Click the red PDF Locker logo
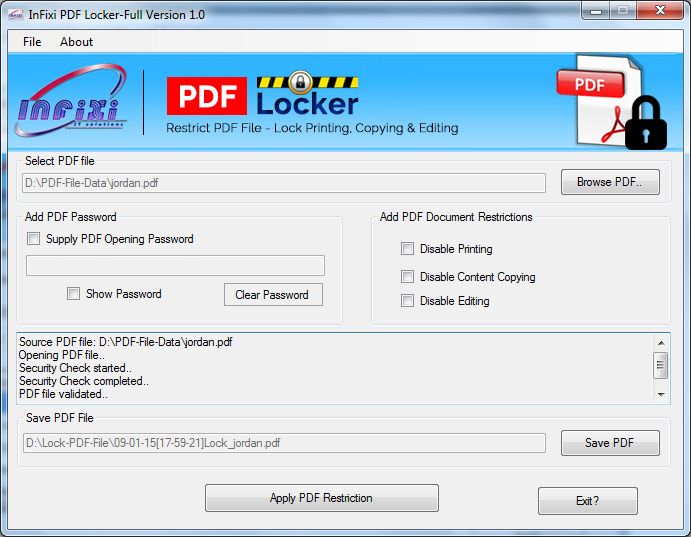This screenshot has width=691, height=537. coord(263,95)
